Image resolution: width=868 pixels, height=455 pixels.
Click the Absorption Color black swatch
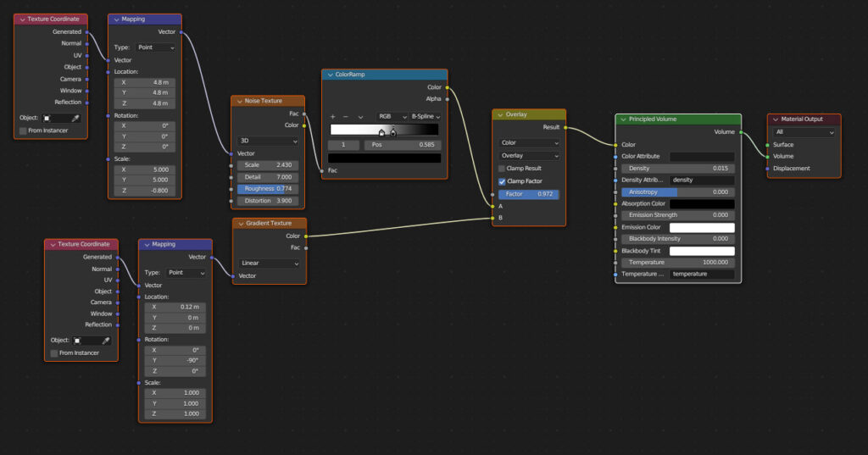click(702, 203)
